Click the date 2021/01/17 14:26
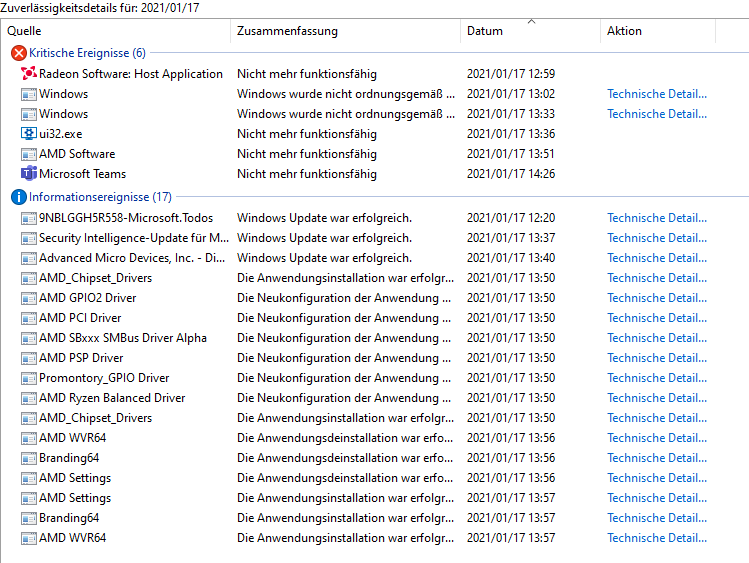Screen dimensions: 749x563 [511, 174]
